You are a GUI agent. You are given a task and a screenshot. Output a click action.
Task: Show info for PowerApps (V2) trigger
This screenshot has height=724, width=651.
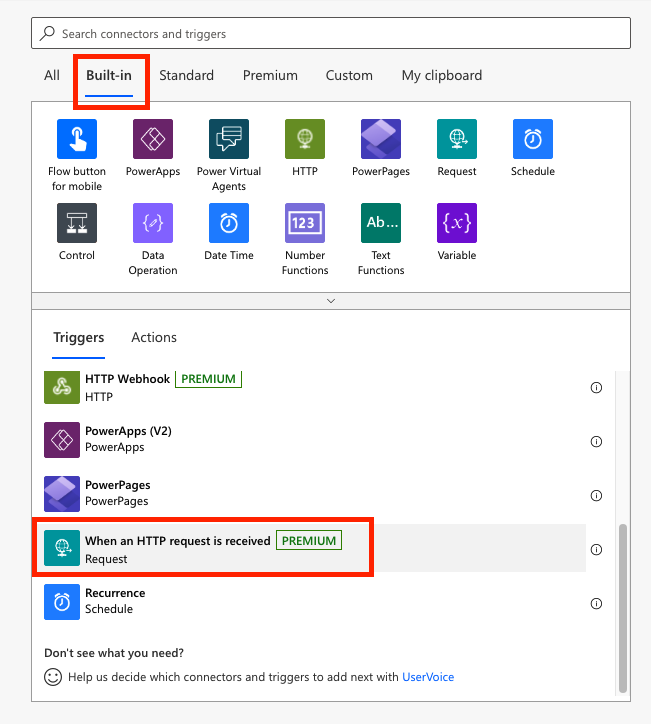(x=596, y=441)
